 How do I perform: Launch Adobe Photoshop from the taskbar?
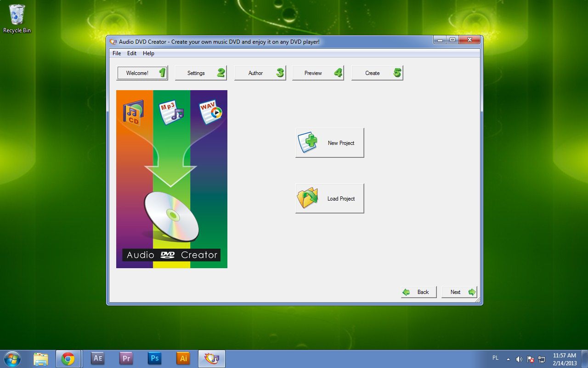(155, 358)
